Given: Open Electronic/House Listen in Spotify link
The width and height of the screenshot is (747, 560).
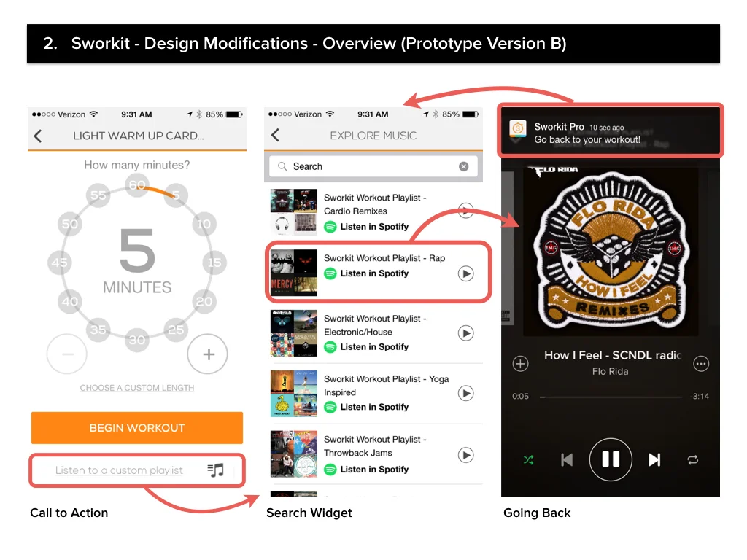Looking at the screenshot, I should [x=366, y=346].
